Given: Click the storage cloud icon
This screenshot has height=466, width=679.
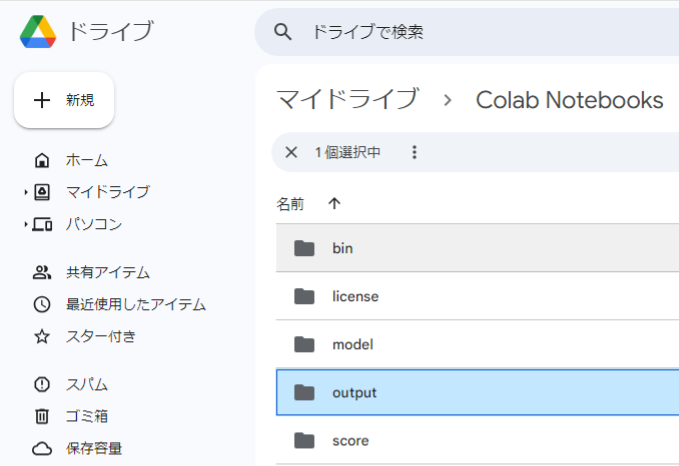Looking at the screenshot, I should tap(42, 449).
